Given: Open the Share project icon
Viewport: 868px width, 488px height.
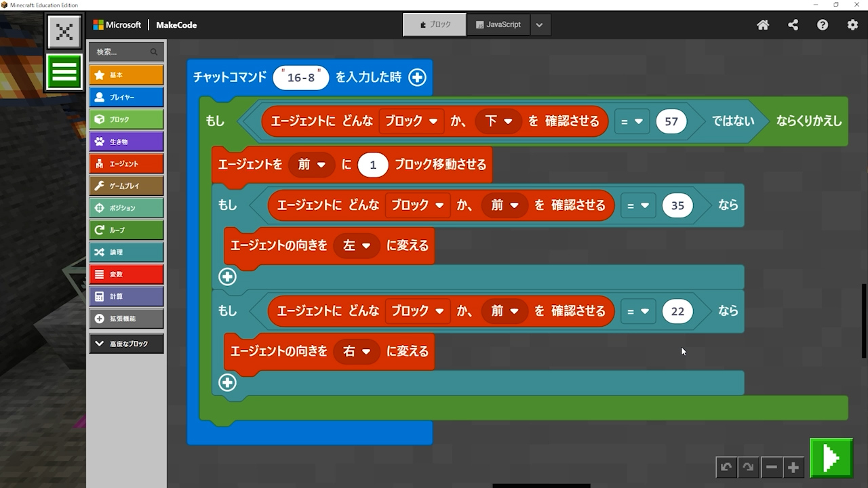Looking at the screenshot, I should point(793,25).
